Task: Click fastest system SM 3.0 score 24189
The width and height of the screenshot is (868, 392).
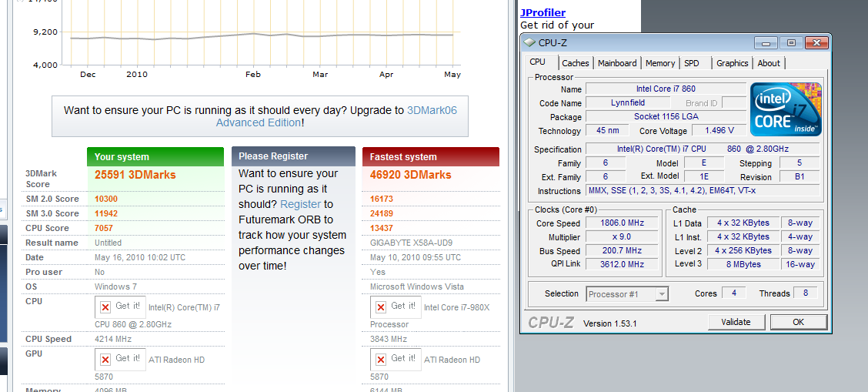Action: (381, 213)
